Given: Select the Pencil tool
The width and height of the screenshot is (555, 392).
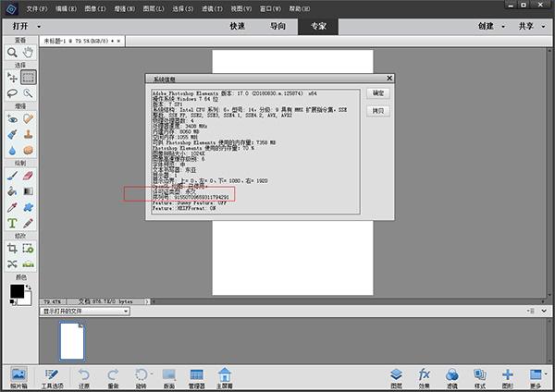Looking at the screenshot, I should click(x=28, y=223).
